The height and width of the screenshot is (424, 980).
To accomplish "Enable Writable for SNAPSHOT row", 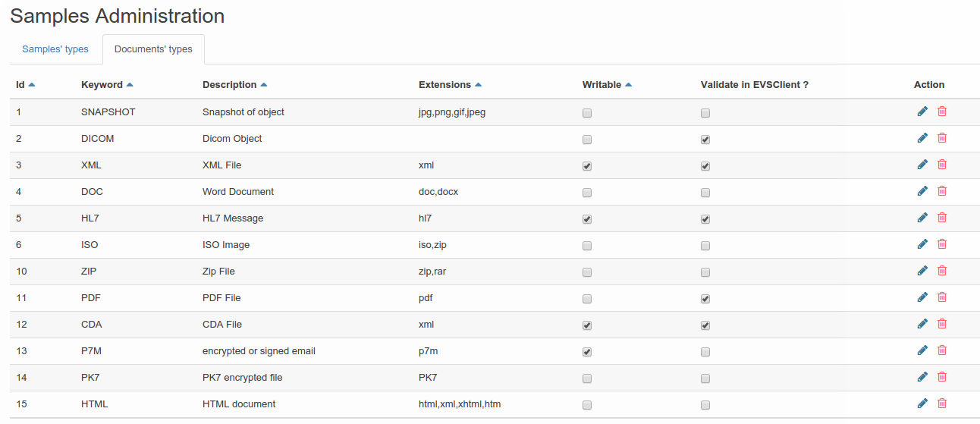I will [587, 113].
